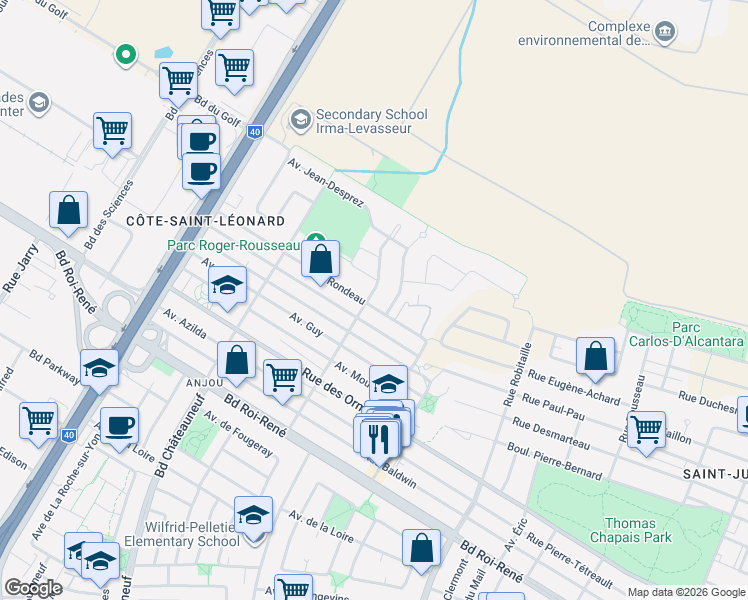This screenshot has height=600, width=748.
Task: Open the Highway 40 shield near Bd du Golf
Action: (255, 132)
